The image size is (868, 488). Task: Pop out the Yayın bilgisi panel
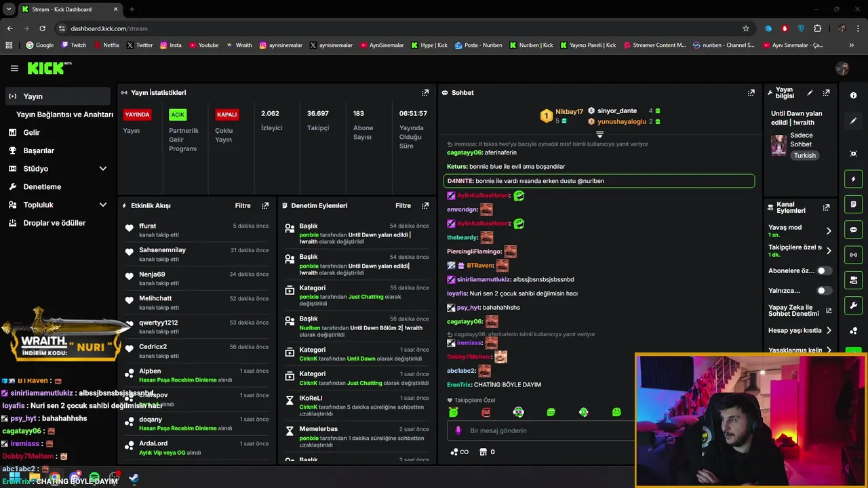[x=826, y=93]
